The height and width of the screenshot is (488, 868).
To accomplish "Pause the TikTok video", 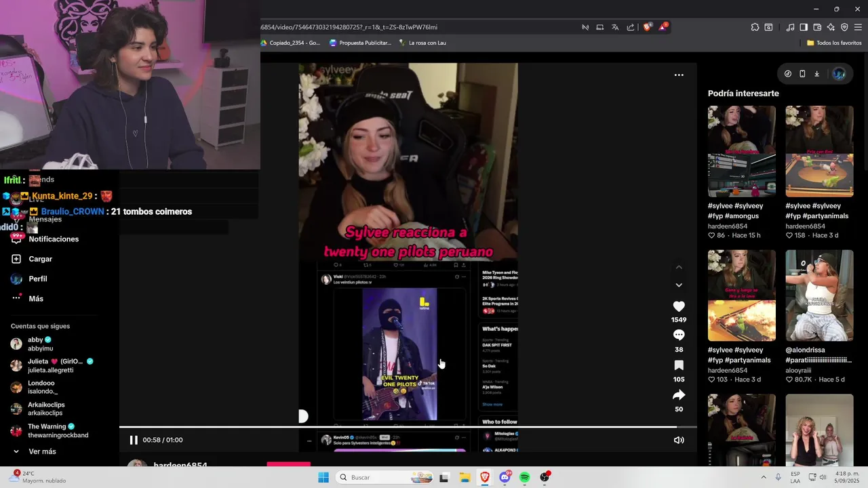I will click(134, 440).
